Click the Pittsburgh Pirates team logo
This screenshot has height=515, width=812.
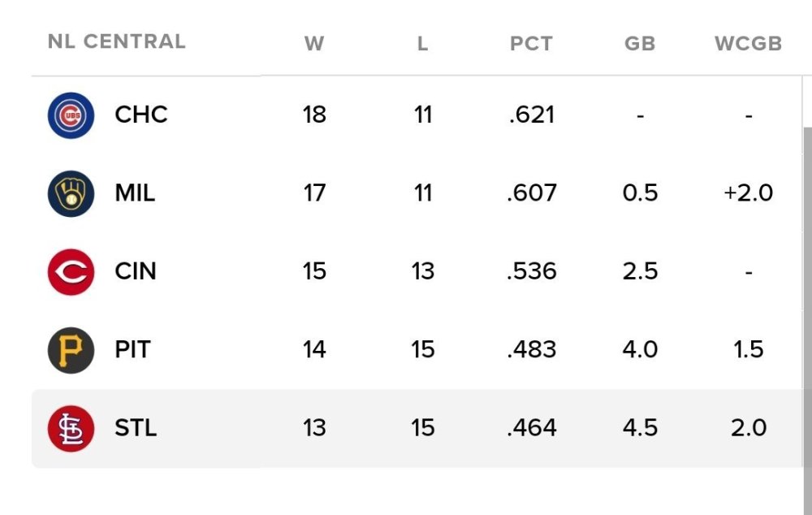71,350
